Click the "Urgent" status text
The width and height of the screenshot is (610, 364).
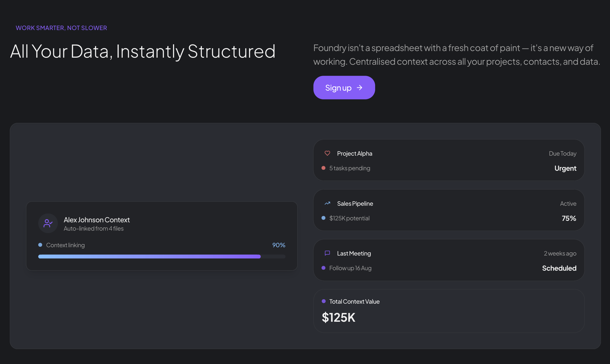pos(565,168)
